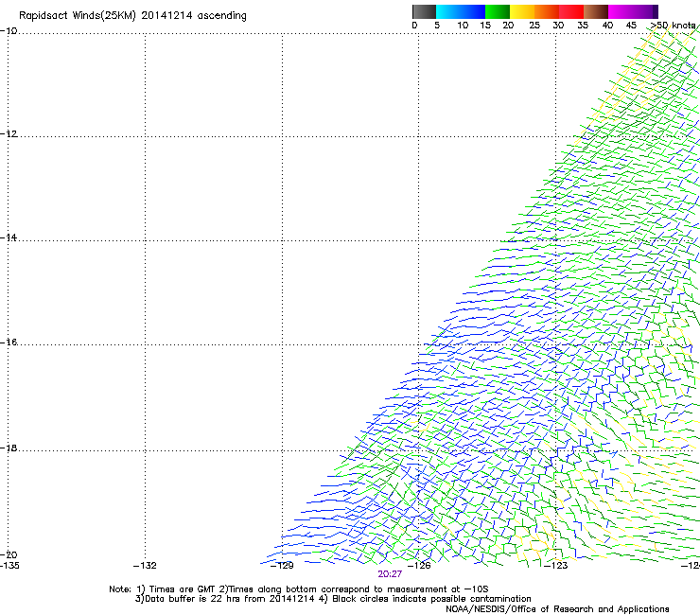Click the '-129' longitude axis label
The image size is (700, 615).
pyautogui.click(x=282, y=566)
